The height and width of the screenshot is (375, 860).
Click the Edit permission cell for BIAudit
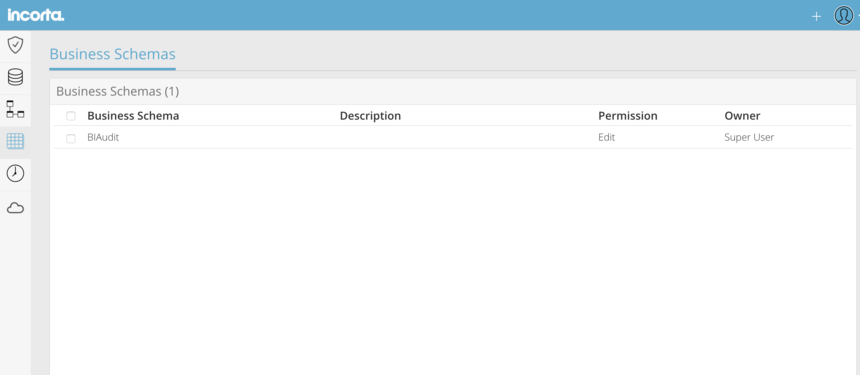click(x=607, y=138)
